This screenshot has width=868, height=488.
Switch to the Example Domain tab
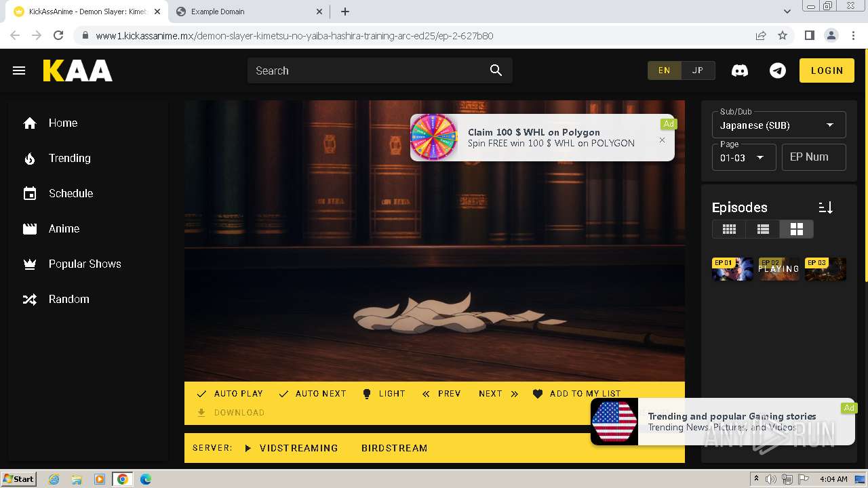[x=248, y=12]
